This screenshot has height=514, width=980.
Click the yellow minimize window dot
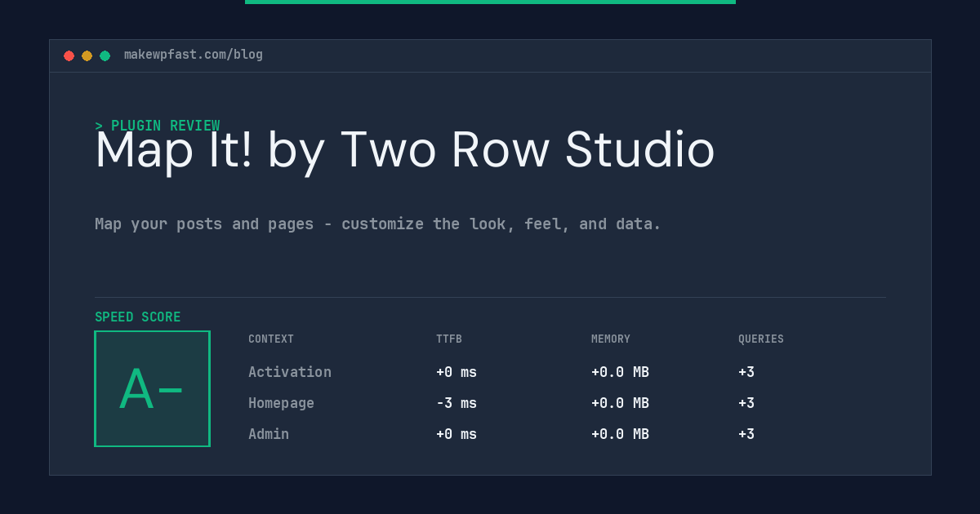click(x=87, y=55)
